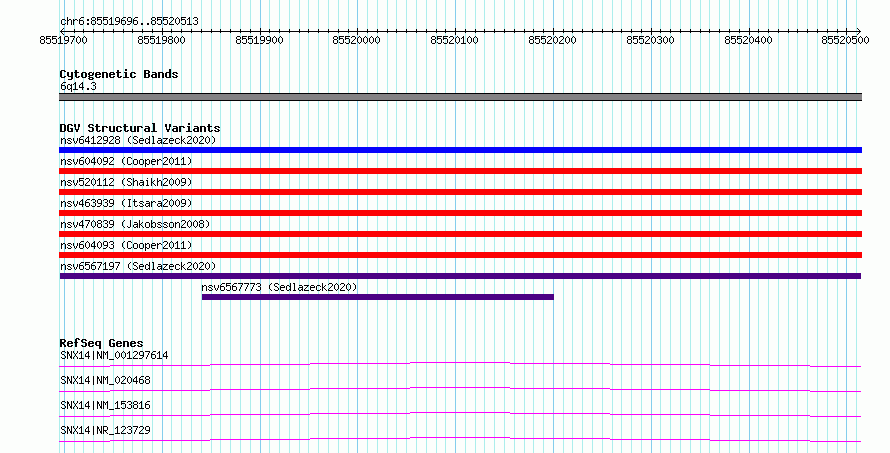The height and width of the screenshot is (453, 890).
Task: Open the SNX14|NR_123729 transcript label
Action: pyautogui.click(x=106, y=430)
